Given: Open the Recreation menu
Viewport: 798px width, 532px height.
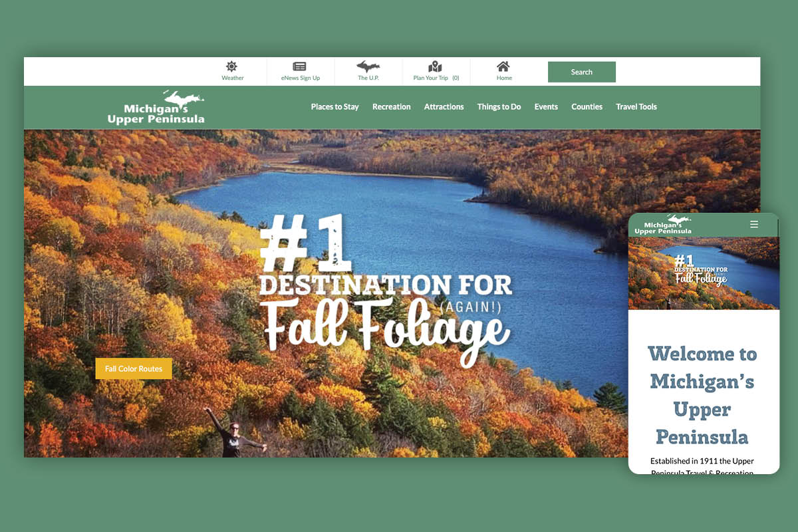Looking at the screenshot, I should 391,107.
